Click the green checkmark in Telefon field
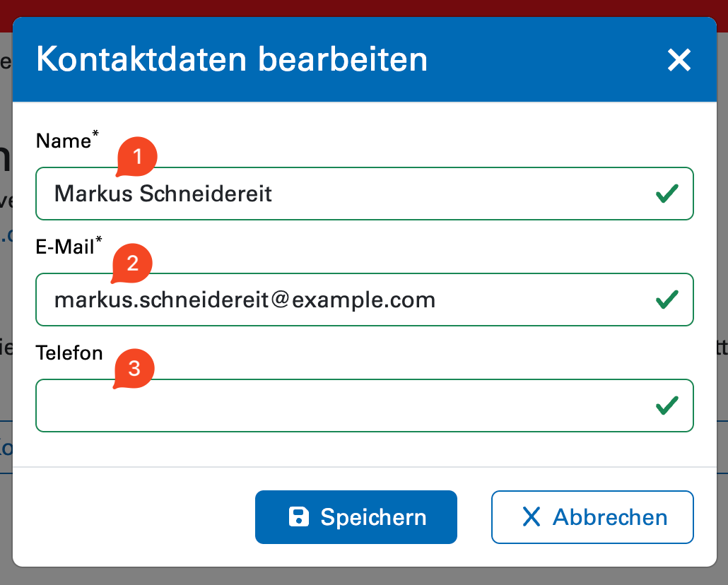Screen dimensions: 728x585 (667, 406)
